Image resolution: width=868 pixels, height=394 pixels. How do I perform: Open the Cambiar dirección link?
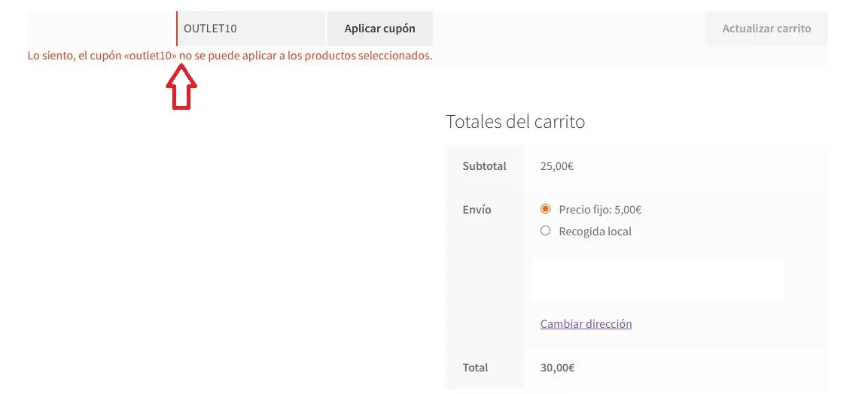[x=586, y=324]
